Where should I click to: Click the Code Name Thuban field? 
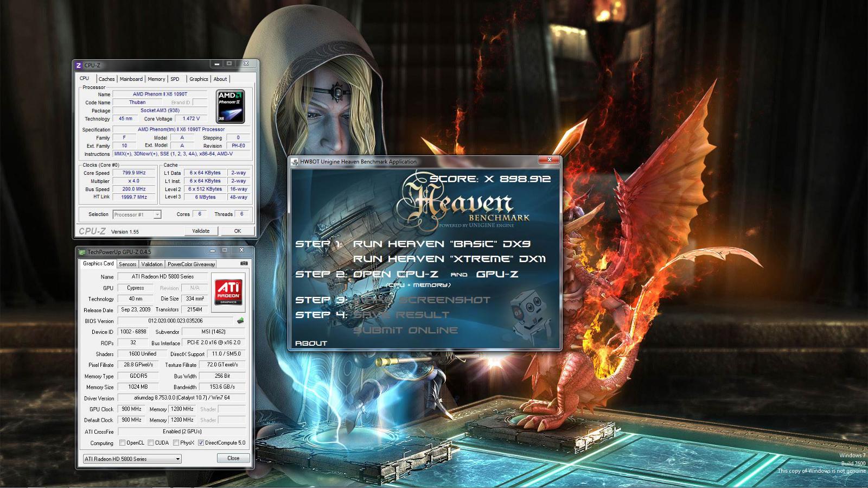(137, 102)
